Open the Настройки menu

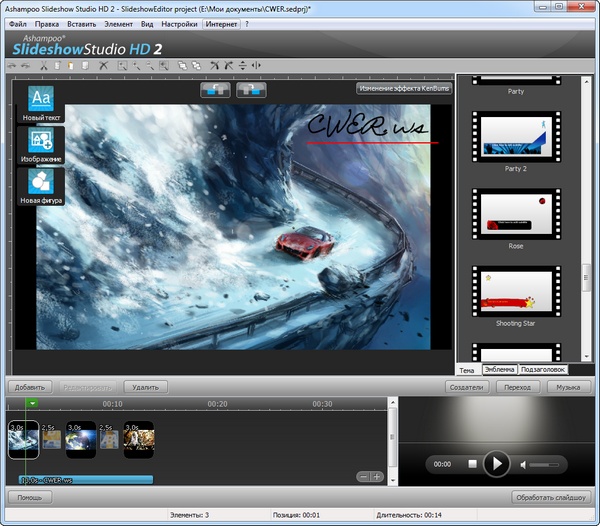click(x=179, y=23)
